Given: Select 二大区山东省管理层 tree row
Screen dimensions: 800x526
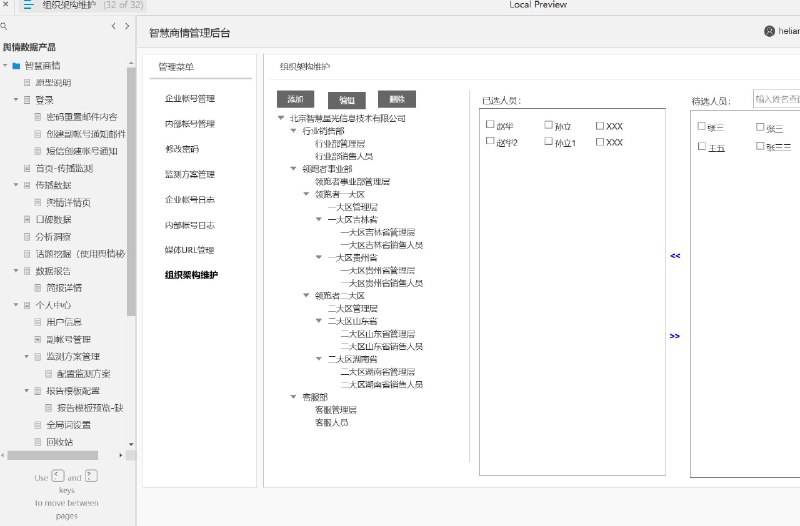Looking at the screenshot, I should click(x=378, y=334).
